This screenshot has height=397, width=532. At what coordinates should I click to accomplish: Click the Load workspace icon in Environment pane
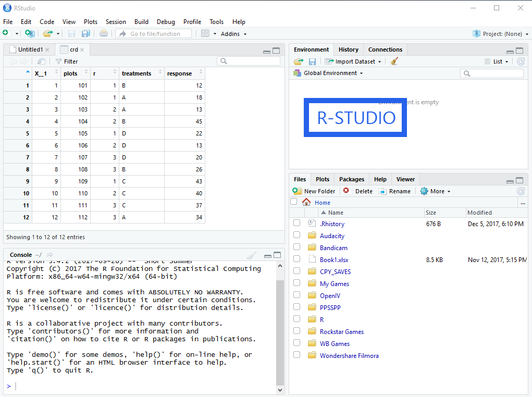(x=299, y=61)
